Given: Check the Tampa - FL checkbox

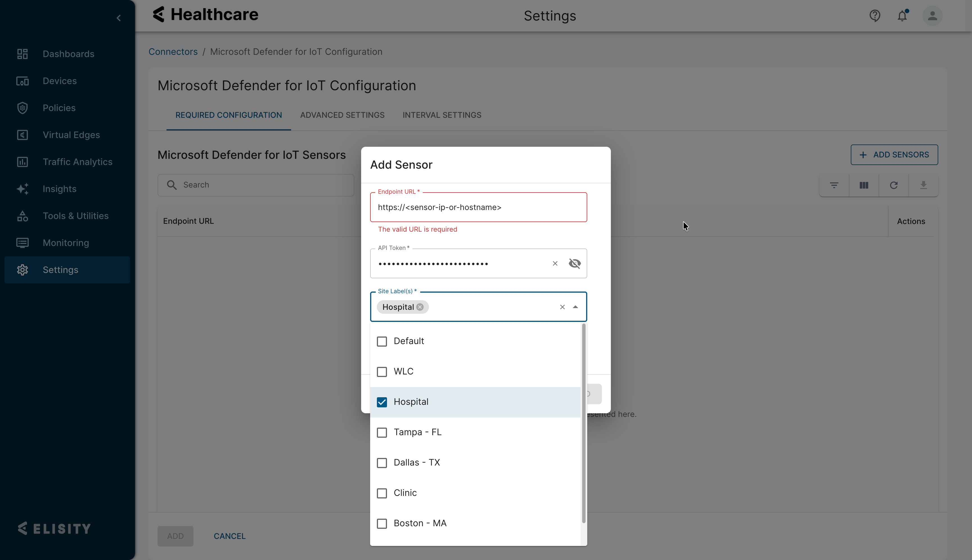Looking at the screenshot, I should click(x=382, y=433).
